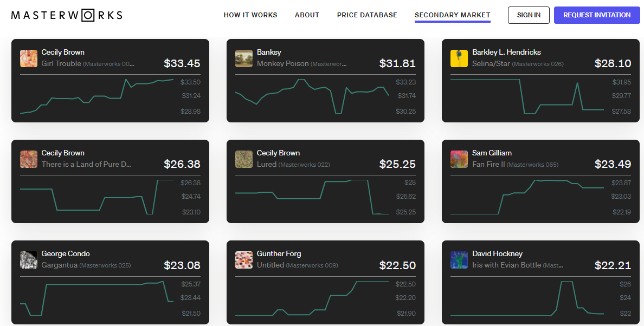Click the $33.50 axis label
Viewport: 644px width, 326px height.
(x=191, y=82)
